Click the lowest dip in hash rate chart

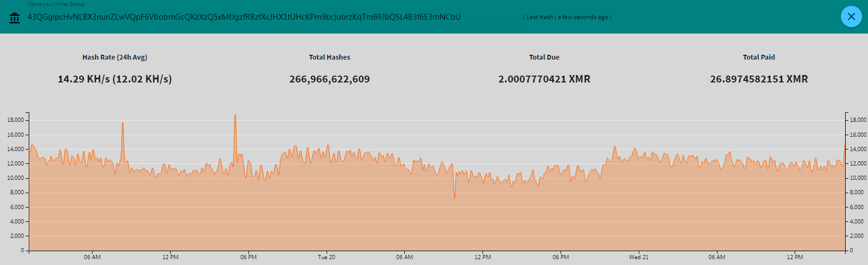(455, 197)
